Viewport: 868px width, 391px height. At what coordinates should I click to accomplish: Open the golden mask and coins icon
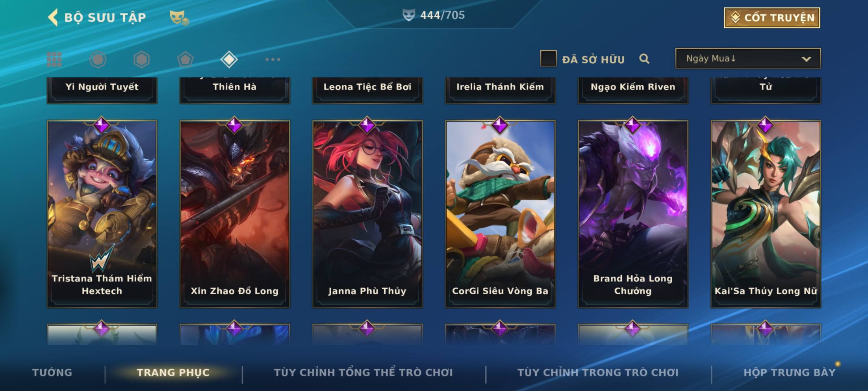(179, 17)
